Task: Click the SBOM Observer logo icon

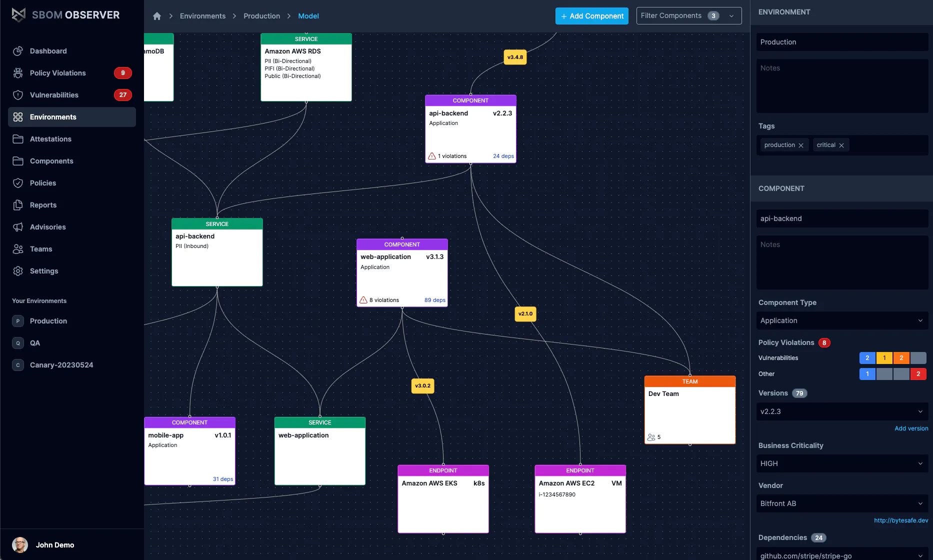Action: (x=18, y=15)
